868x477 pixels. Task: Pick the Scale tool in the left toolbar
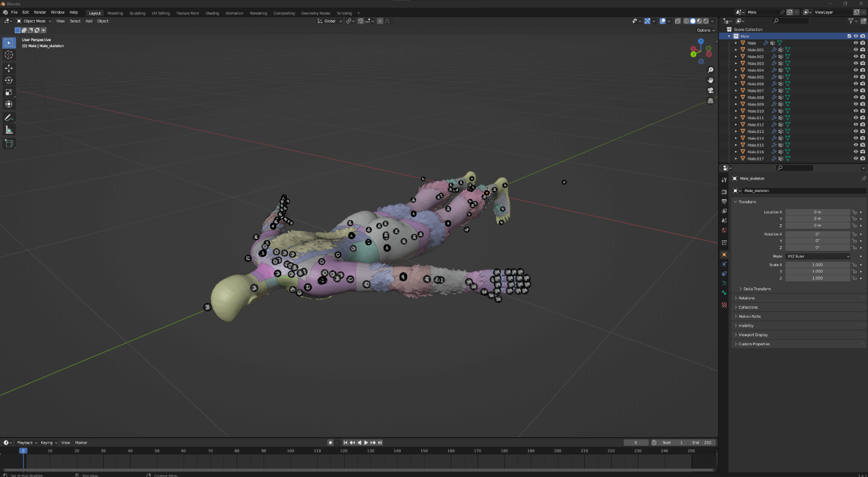tap(9, 92)
